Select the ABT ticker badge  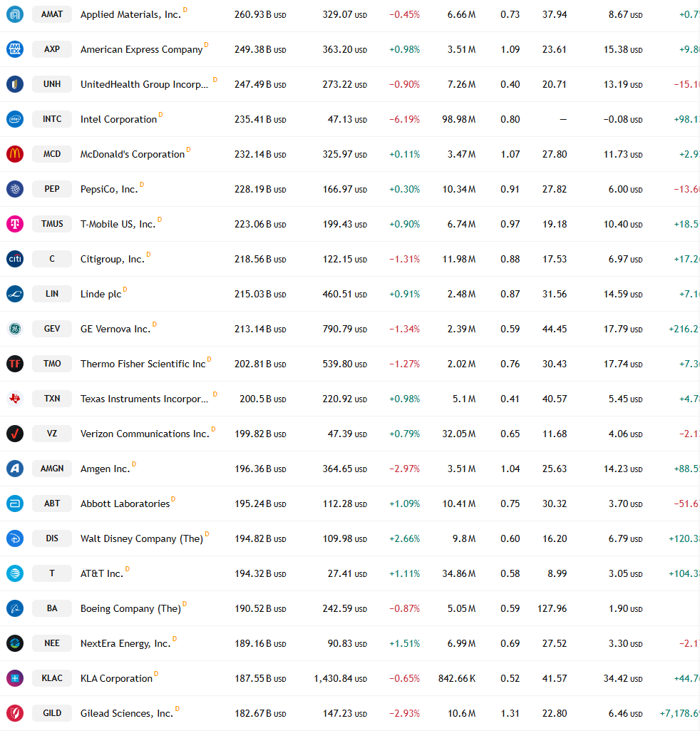click(52, 503)
